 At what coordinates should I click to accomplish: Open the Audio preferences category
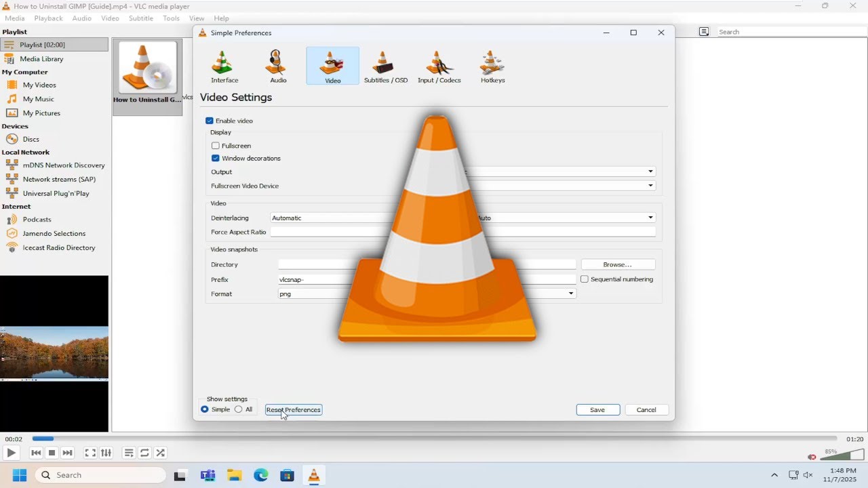(278, 66)
